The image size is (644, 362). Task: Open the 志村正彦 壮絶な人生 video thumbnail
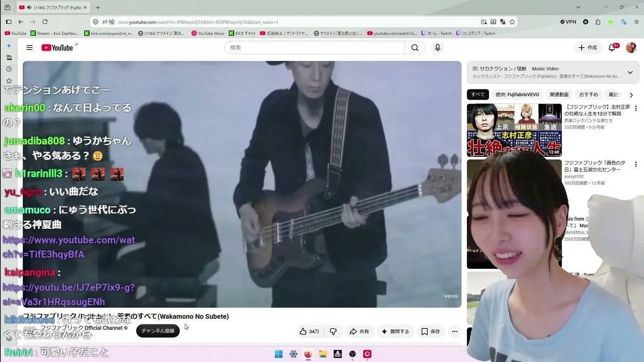point(514,130)
